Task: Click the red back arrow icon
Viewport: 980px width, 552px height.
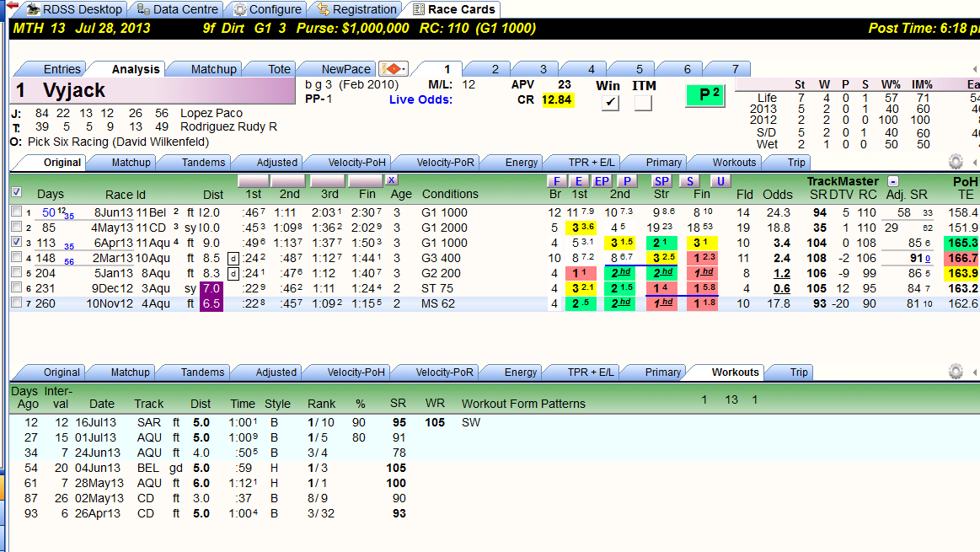Action: 11,6
